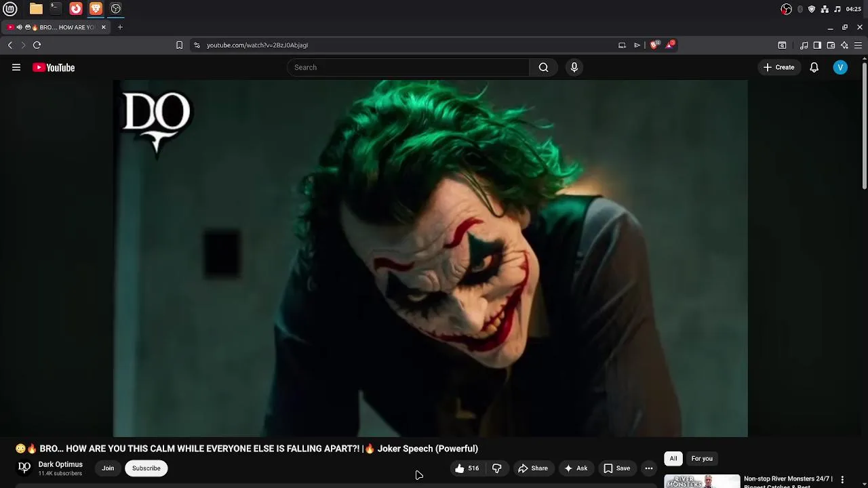Image resolution: width=868 pixels, height=488 pixels.
Task: Open Brave Leo AI sparkle icon
Action: [844, 45]
